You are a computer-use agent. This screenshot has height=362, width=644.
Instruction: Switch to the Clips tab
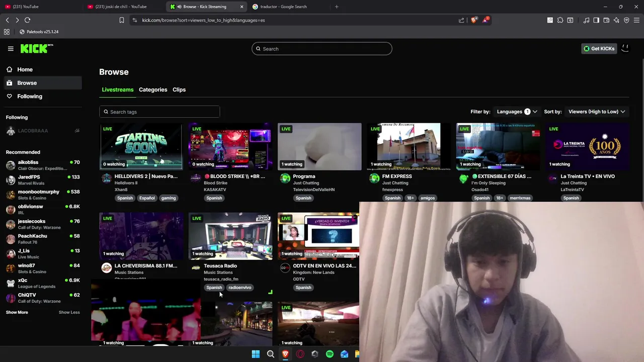pos(179,89)
